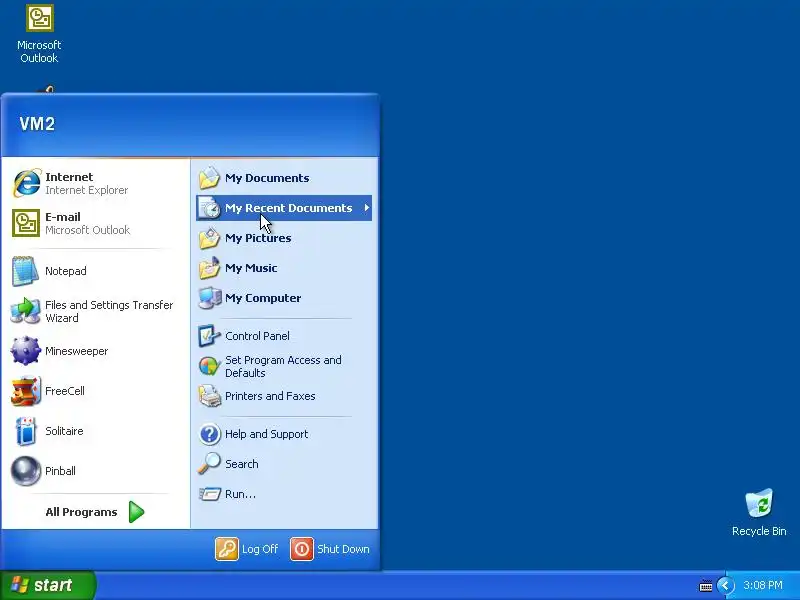The image size is (800, 600).
Task: Click the Microsoft Outlook E-mail icon in Start menu
Action: pyautogui.click(x=26, y=223)
